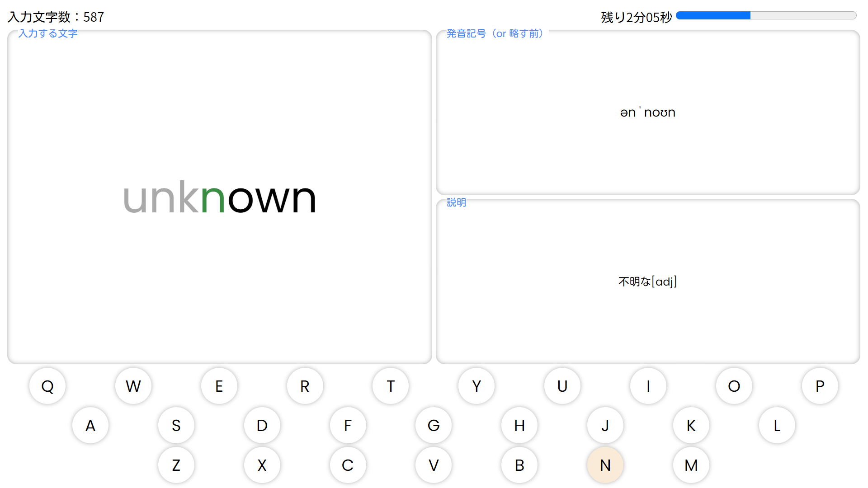Select the D key button
The image size is (868, 488).
click(262, 425)
